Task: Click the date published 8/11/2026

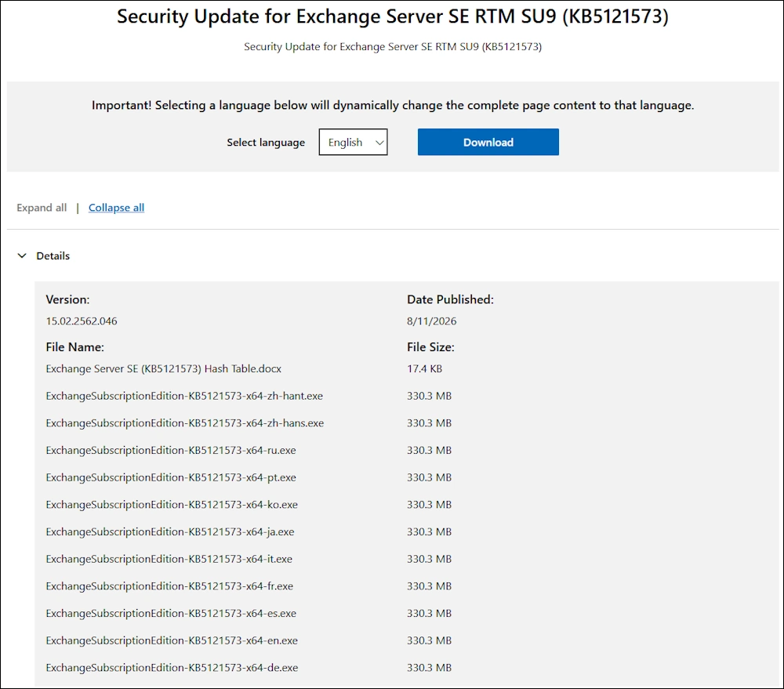Action: click(x=431, y=321)
